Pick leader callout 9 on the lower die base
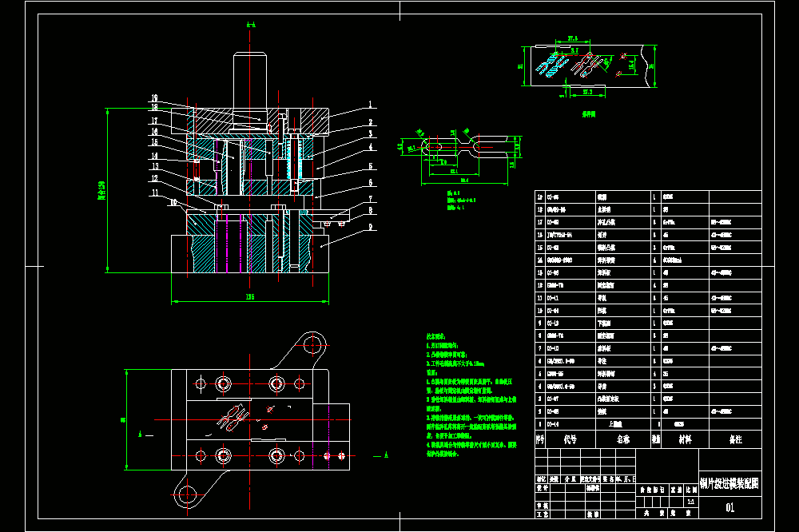Screen dimensions: 799x532 (371, 227)
